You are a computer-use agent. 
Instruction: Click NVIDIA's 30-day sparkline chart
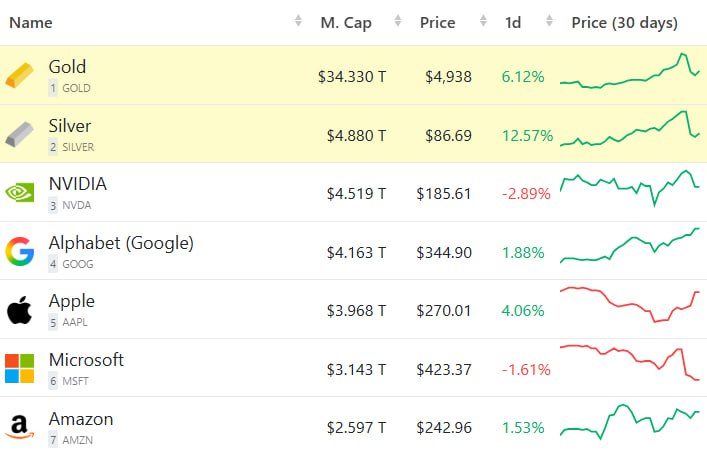[x=630, y=187]
